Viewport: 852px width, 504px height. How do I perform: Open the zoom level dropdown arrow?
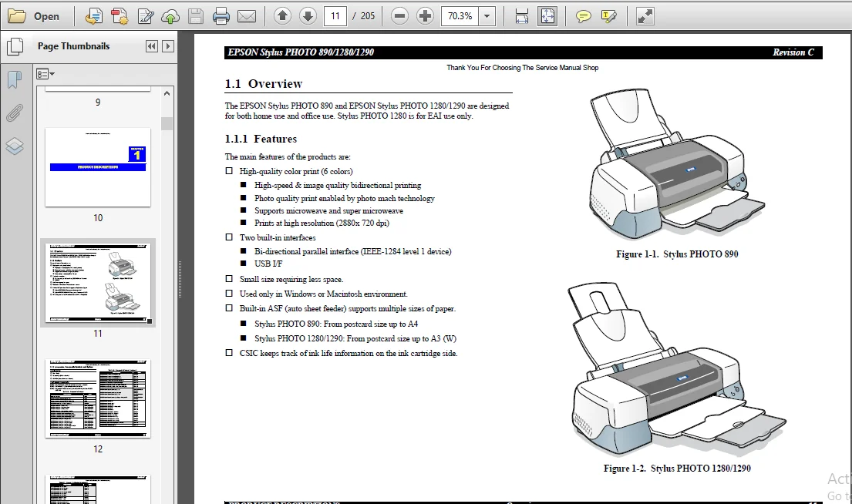click(487, 16)
